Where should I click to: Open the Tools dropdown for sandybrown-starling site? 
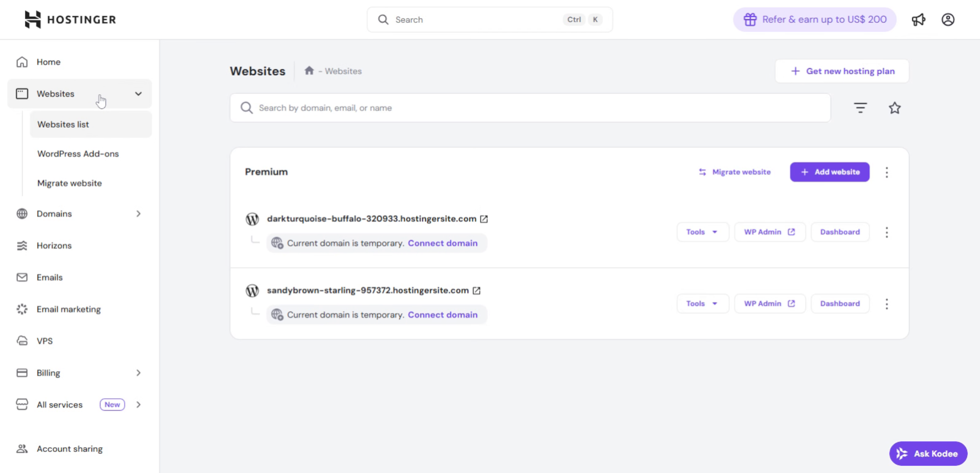click(702, 303)
